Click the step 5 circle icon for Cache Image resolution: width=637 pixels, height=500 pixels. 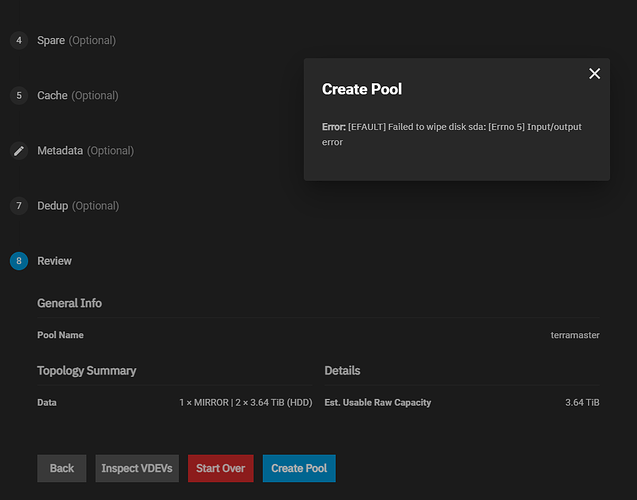[19, 95]
